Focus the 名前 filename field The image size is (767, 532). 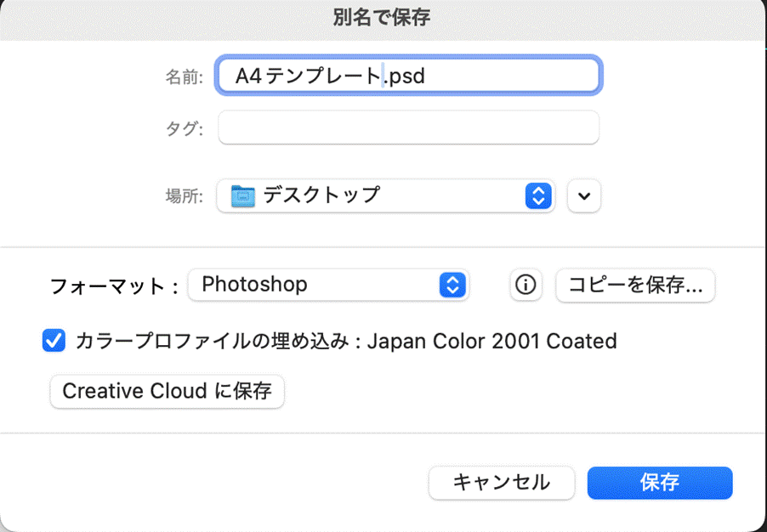coord(409,76)
